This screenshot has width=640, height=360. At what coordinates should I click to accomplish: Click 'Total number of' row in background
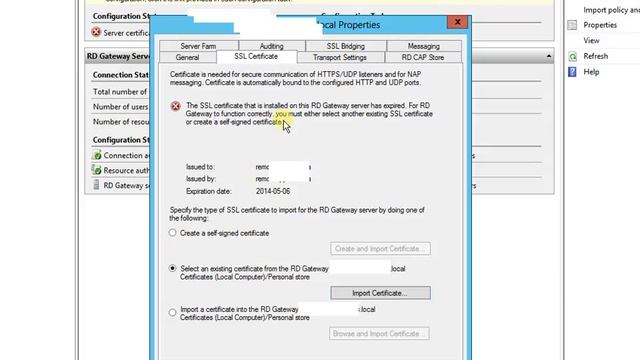pyautogui.click(x=120, y=92)
